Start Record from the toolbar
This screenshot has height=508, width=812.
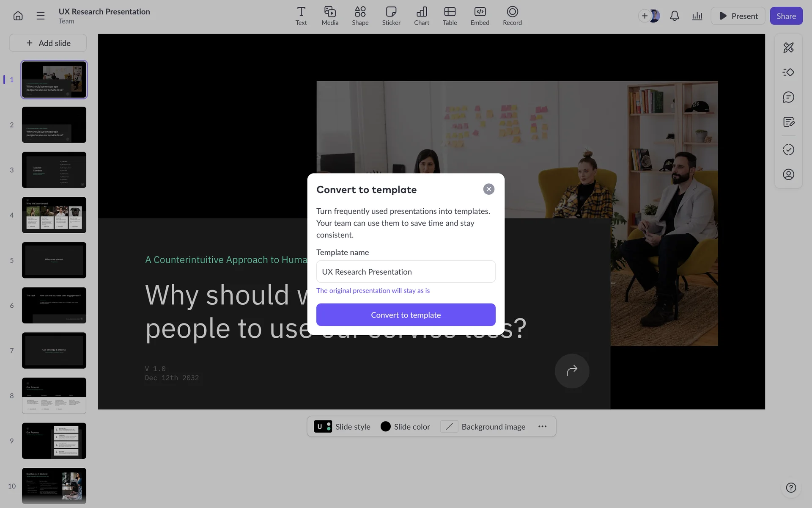pyautogui.click(x=512, y=16)
